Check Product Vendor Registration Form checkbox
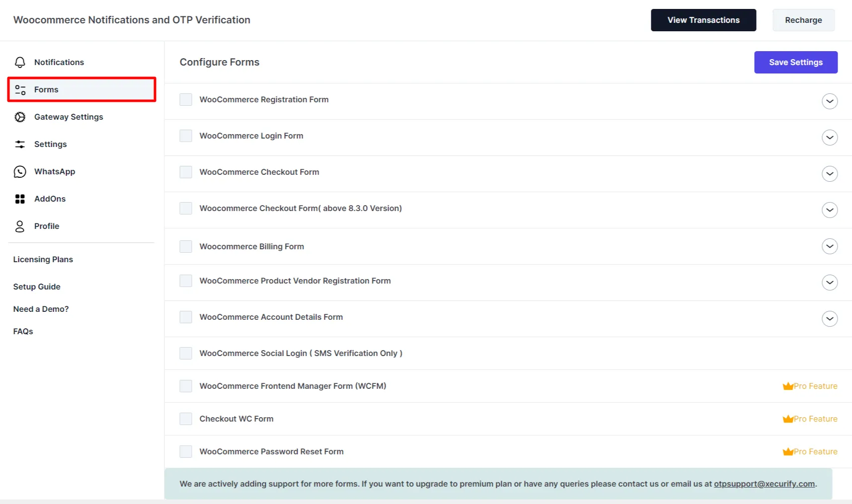The height and width of the screenshot is (504, 852). [x=186, y=281]
